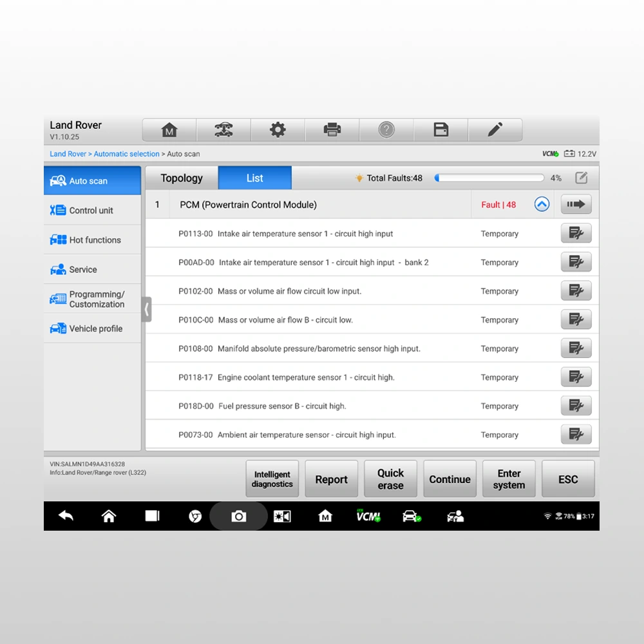
Task: Collapse the left sidebar panel handle
Action: point(147,310)
